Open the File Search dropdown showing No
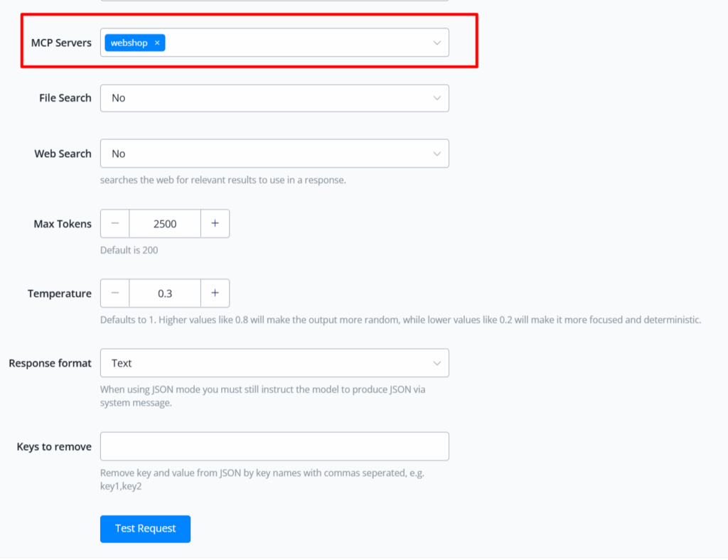728x560 pixels. pyautogui.click(x=274, y=98)
